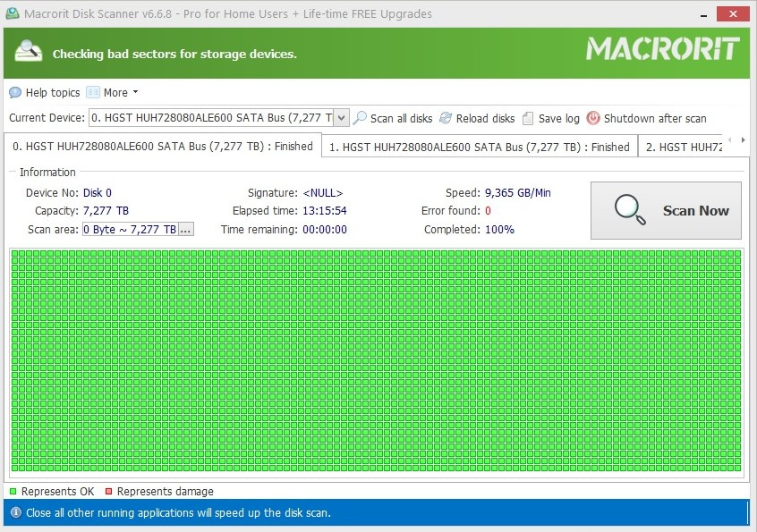Open the partially visible Disk 2 HGST tab
The height and width of the screenshot is (532, 757).
click(684, 148)
